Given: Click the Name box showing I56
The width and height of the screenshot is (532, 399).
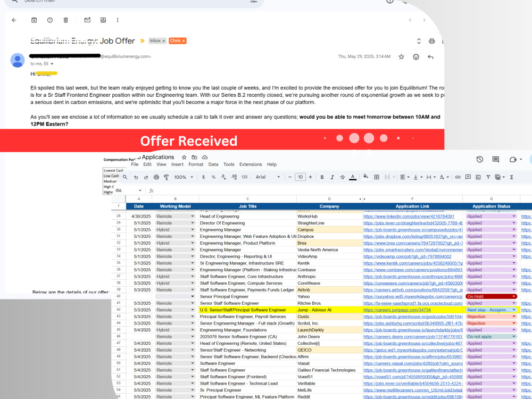Looking at the screenshot, I should [128, 190].
